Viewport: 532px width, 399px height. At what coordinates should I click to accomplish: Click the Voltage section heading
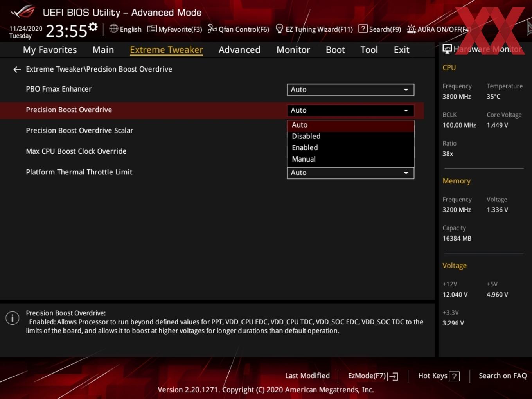point(455,266)
